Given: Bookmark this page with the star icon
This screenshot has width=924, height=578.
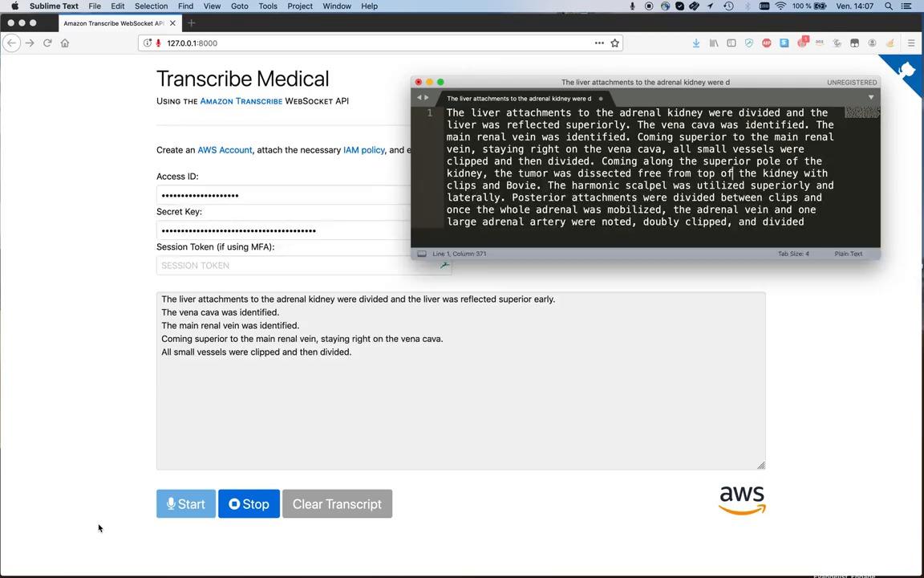Looking at the screenshot, I should 614,43.
